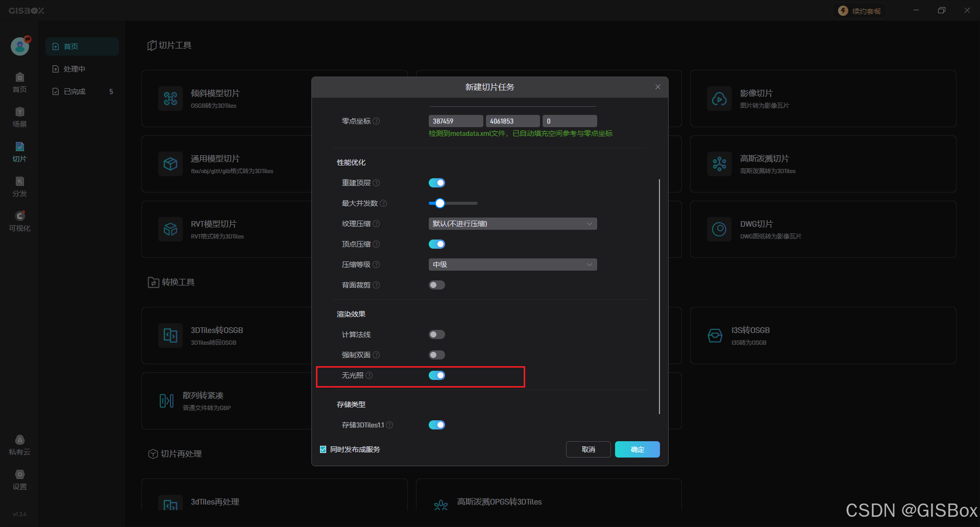Viewport: 980px width, 527px height.
Task: Click the 倾斜模型切片 drone icon
Action: (x=170, y=99)
